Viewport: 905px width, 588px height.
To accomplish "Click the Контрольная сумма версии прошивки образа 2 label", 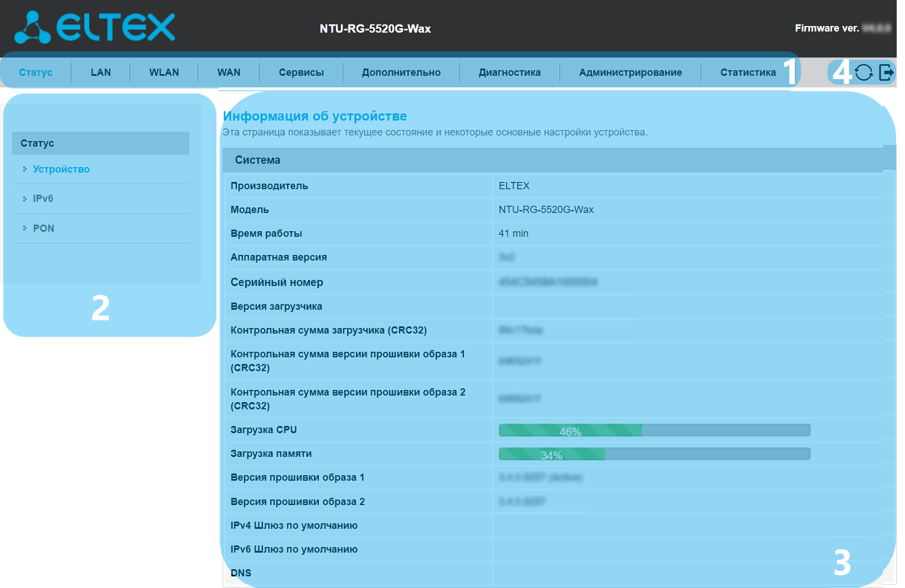I will (348, 399).
